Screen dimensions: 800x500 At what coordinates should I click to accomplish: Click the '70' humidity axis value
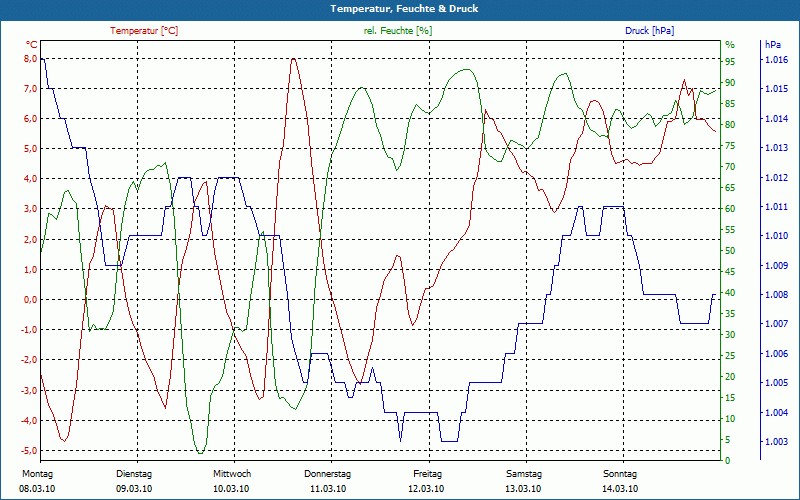point(730,166)
